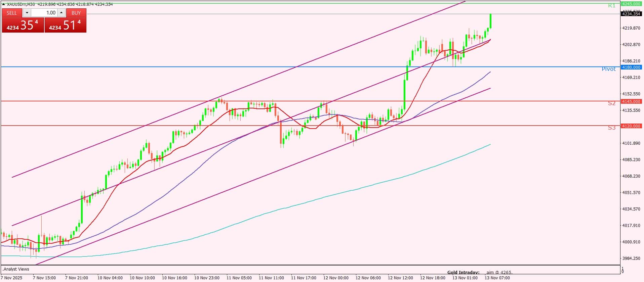
Task: Click the current price 4234.354 label
Action: click(631, 14)
